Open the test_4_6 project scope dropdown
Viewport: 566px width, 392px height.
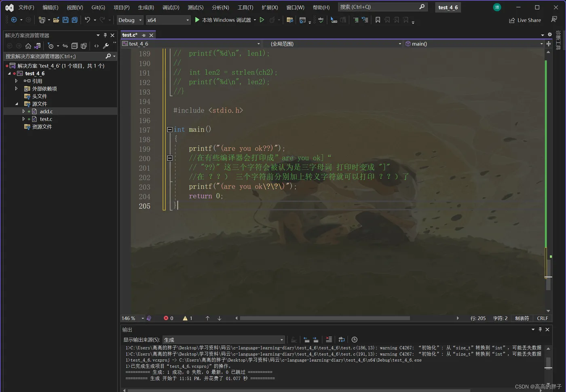[192, 44]
